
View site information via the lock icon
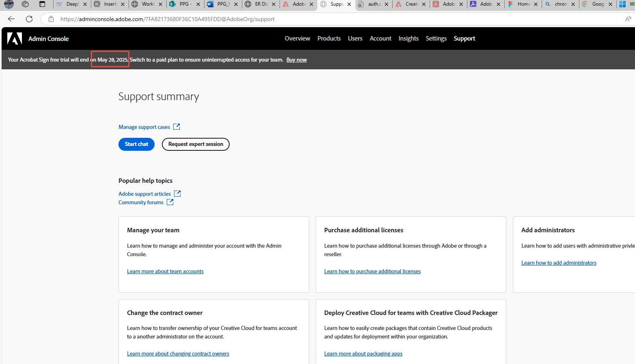51,19
